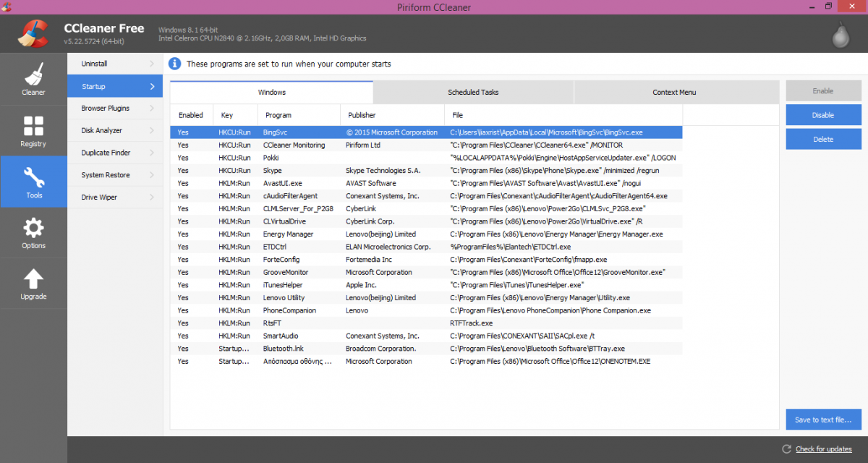The height and width of the screenshot is (463, 868).
Task: Select the Skype startup entry
Action: (426, 171)
